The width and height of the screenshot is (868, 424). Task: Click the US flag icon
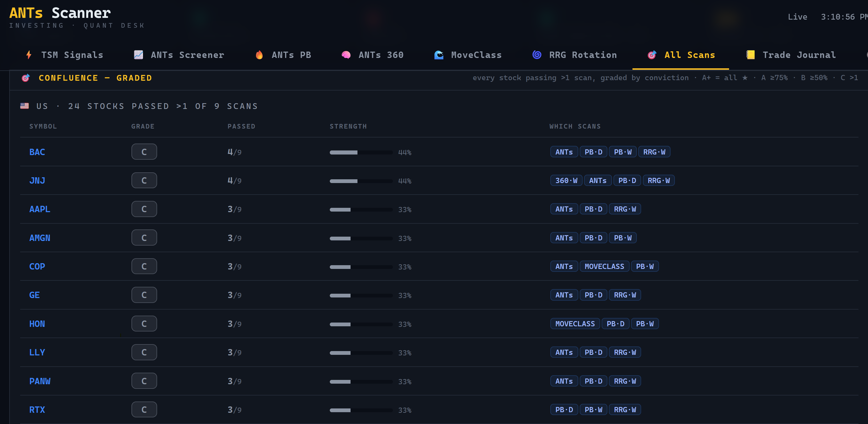pyautogui.click(x=25, y=106)
